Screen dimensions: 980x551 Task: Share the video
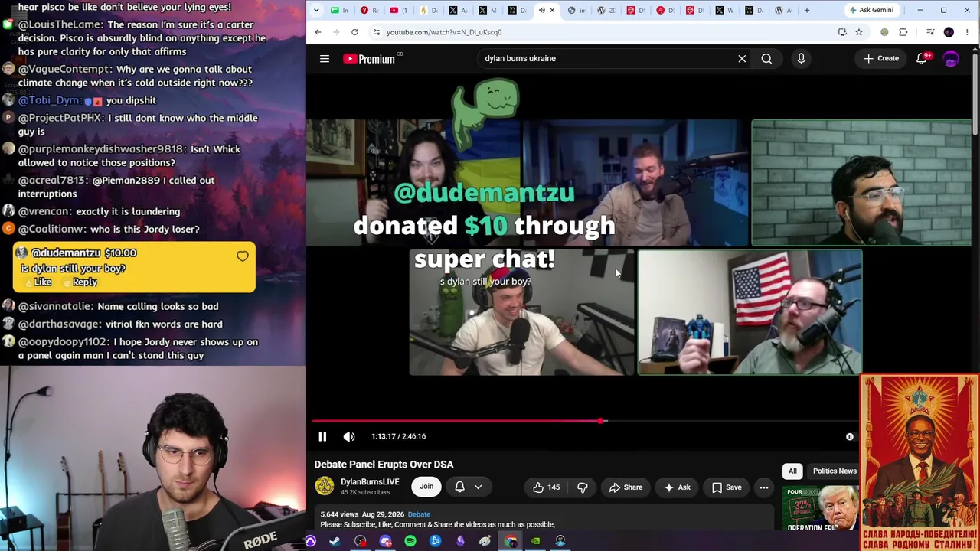[626, 487]
